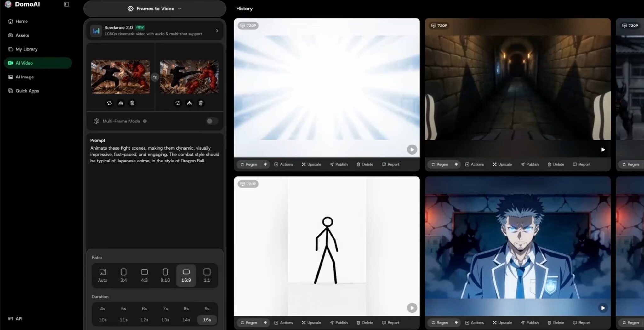Publish the dungeon corridor video
Screen dimensions: 644x330
click(x=529, y=164)
